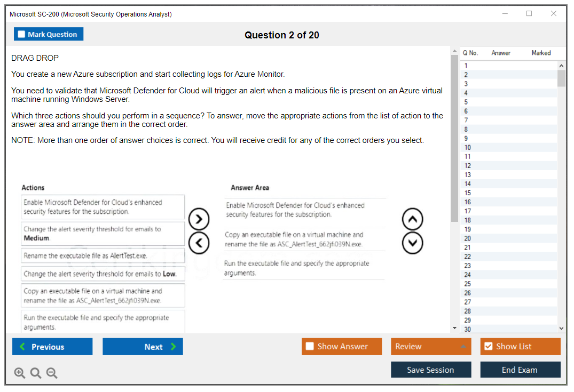The width and height of the screenshot is (574, 392).
Task: Click the move left arrow icon
Action: click(x=199, y=243)
